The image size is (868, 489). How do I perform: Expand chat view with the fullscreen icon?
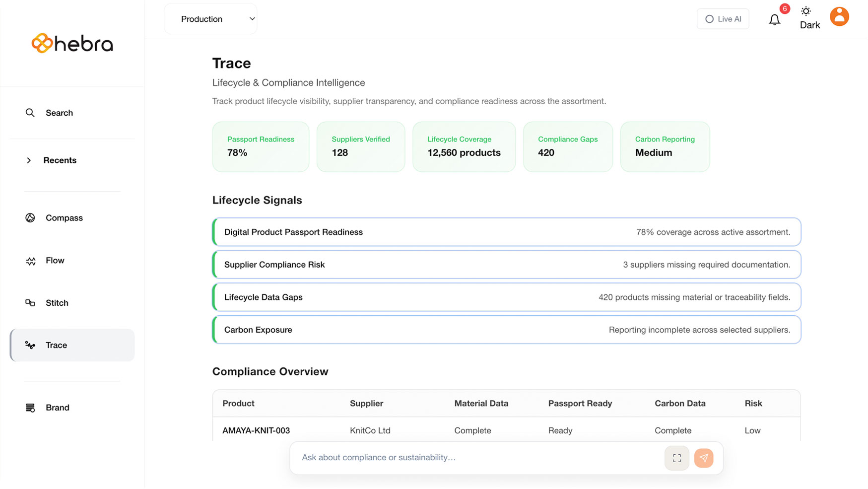(676, 458)
